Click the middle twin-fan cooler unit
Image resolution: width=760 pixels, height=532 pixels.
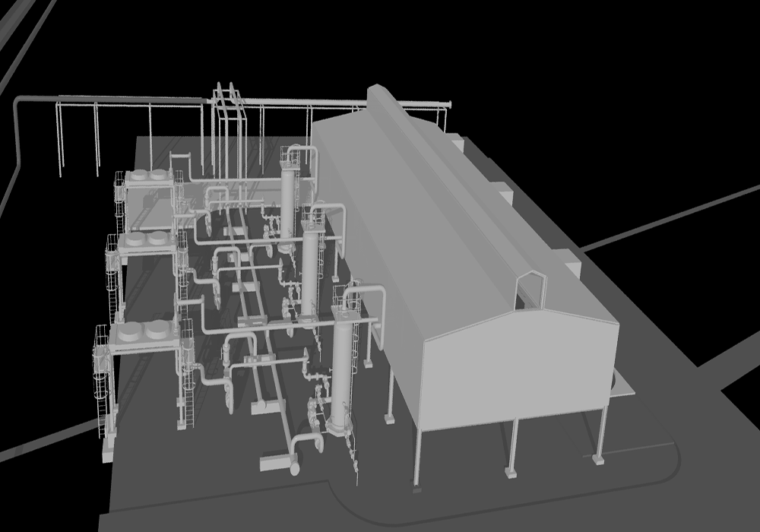(146, 239)
